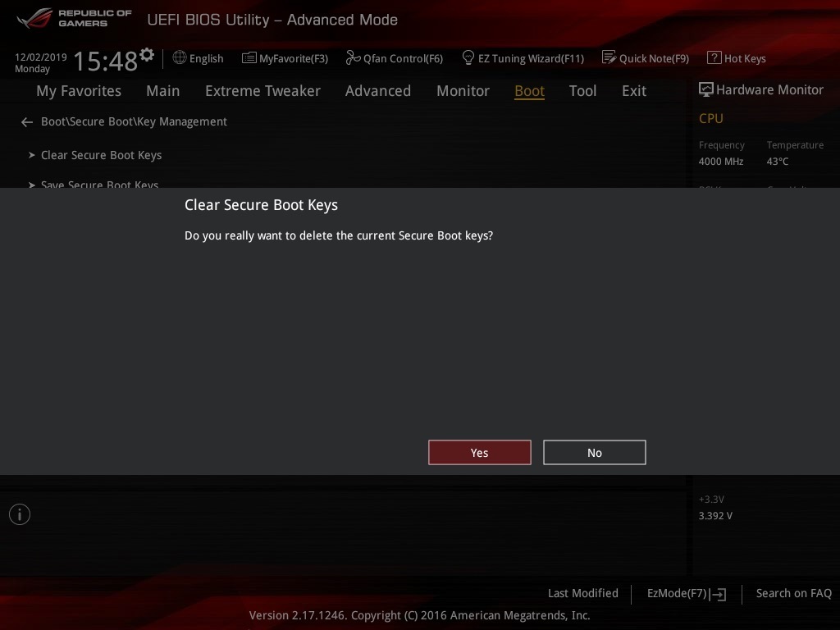Click the Save Secure Boot Keys entry

pyautogui.click(x=99, y=184)
